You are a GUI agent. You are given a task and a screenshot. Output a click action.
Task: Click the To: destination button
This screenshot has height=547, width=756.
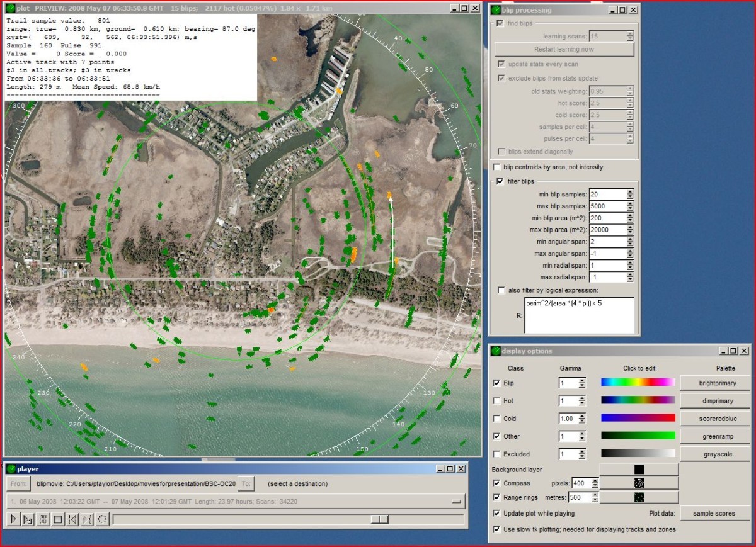tap(246, 484)
